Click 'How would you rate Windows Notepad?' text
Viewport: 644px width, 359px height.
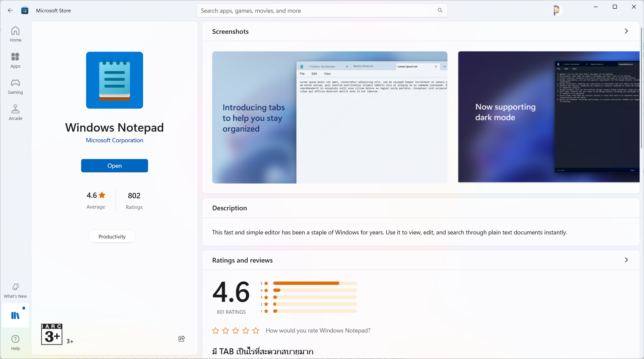[x=318, y=331]
